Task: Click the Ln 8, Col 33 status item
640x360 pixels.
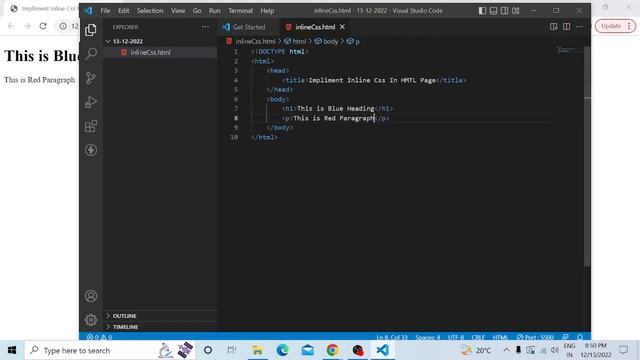Action: (x=392, y=337)
